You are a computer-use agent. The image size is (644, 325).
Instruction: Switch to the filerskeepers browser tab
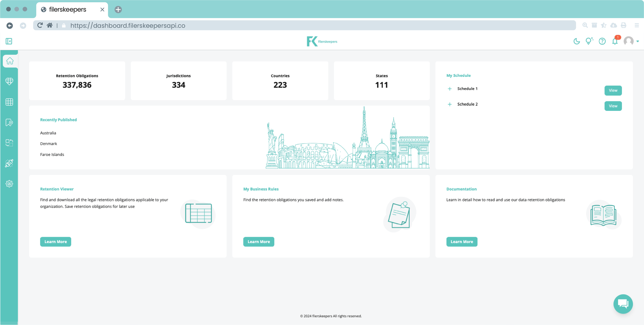[67, 9]
